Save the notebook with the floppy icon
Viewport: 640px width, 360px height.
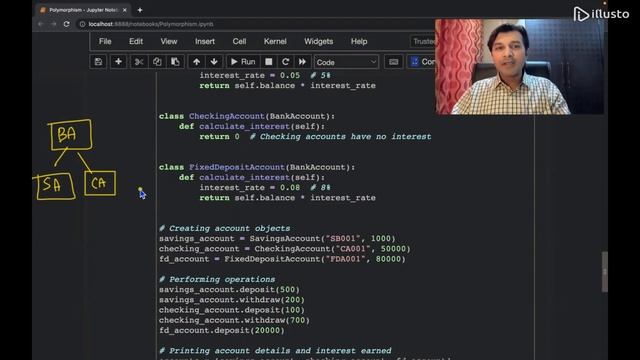point(98,62)
